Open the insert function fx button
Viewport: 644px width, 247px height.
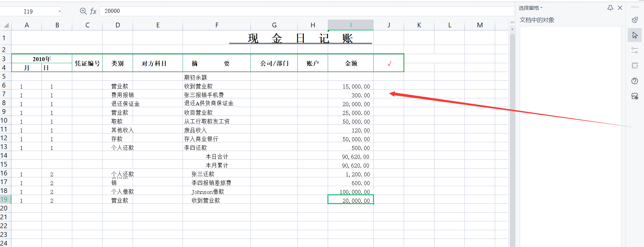coord(93,11)
